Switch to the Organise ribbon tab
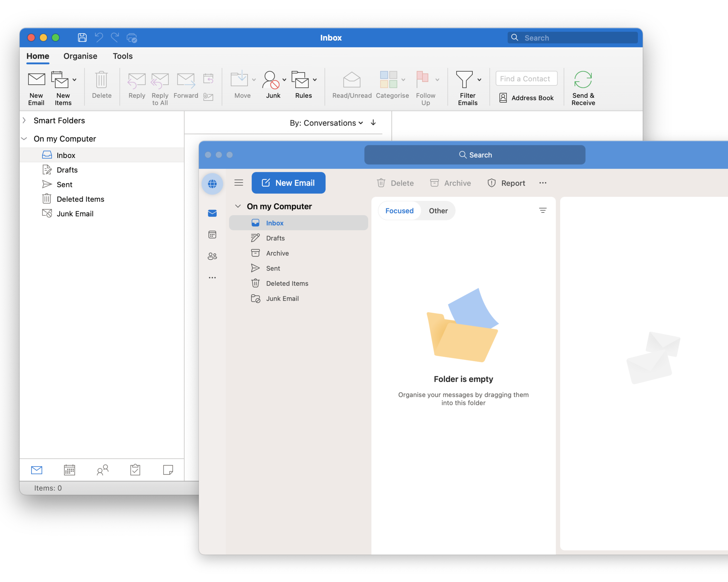 point(80,56)
